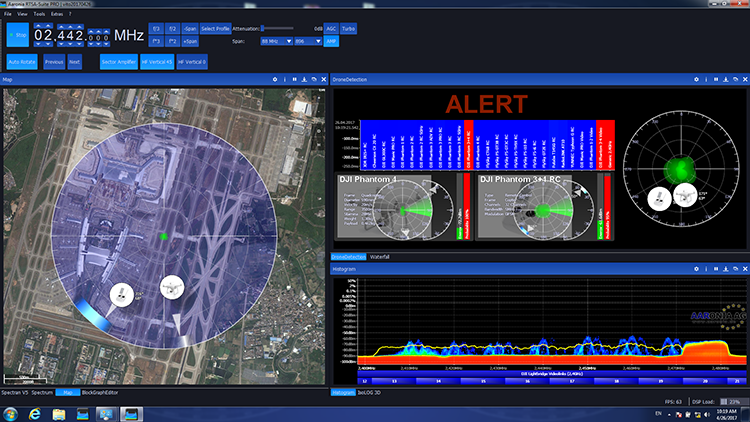Click the f*3 frequency multiply button
Screen dimensions: 750x422
pyautogui.click(x=156, y=41)
